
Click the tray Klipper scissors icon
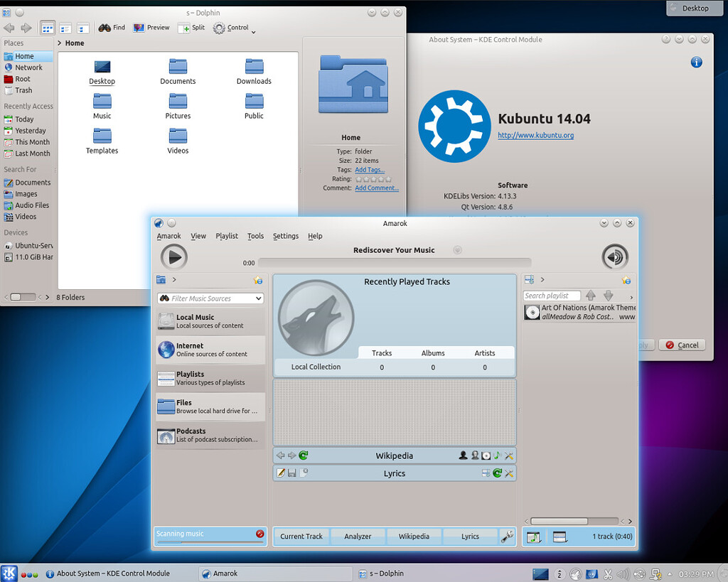coord(608,575)
